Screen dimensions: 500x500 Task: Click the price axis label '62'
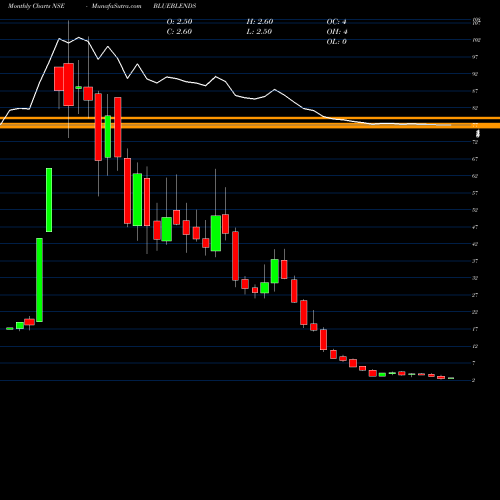click(475, 176)
